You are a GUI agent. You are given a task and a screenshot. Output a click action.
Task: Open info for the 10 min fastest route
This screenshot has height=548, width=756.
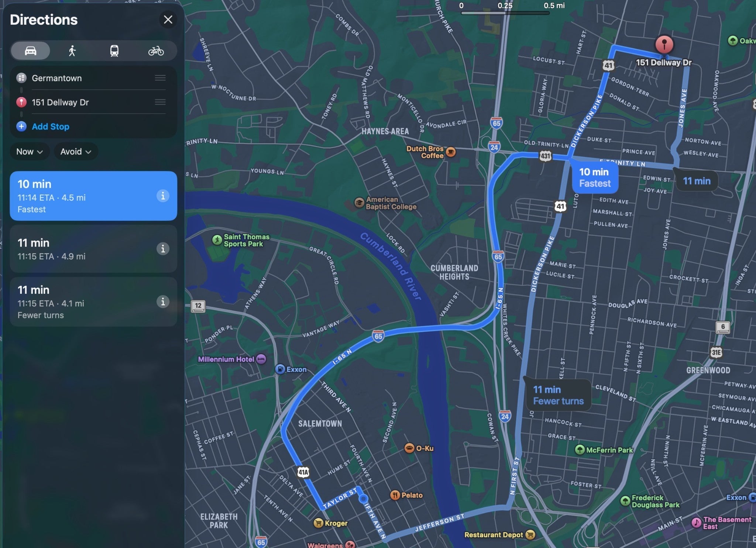coord(163,196)
